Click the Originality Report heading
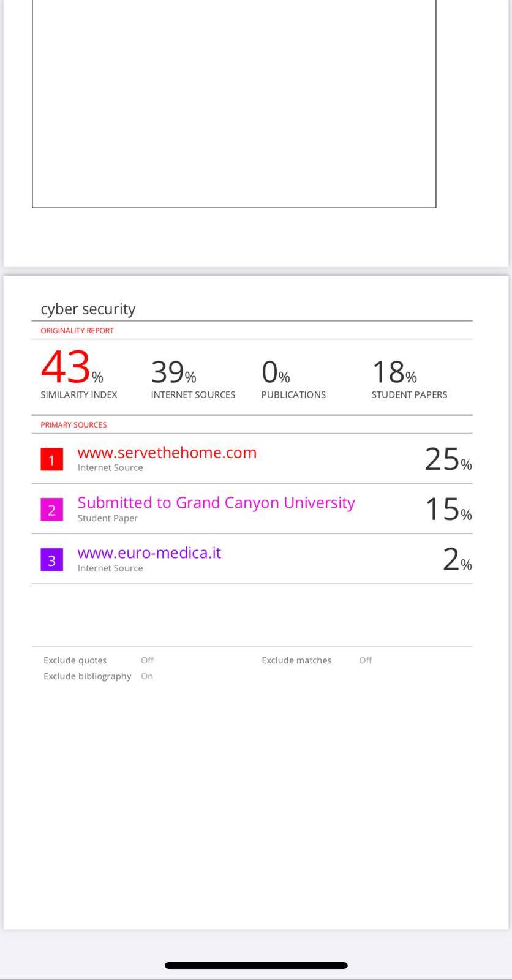 77,330
